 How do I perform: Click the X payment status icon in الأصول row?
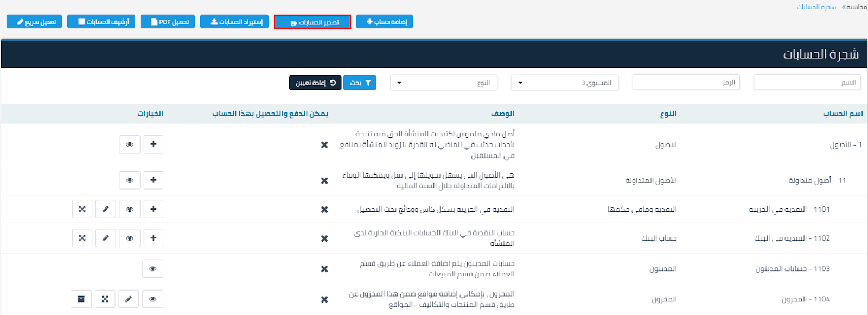point(324,145)
